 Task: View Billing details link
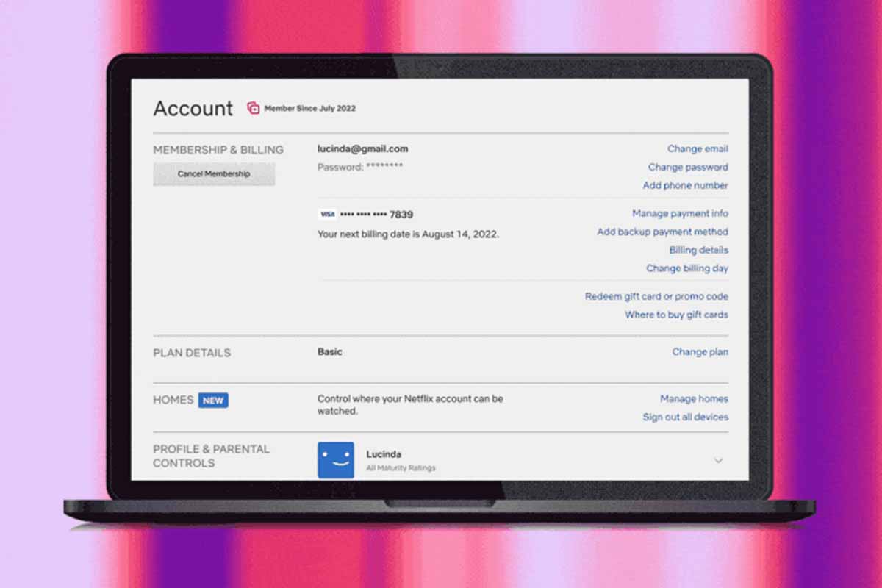[698, 251]
